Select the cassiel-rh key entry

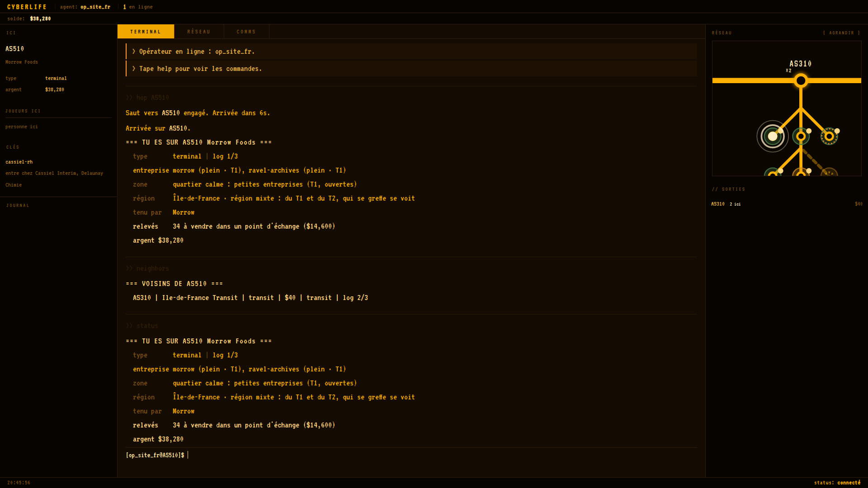(x=19, y=162)
